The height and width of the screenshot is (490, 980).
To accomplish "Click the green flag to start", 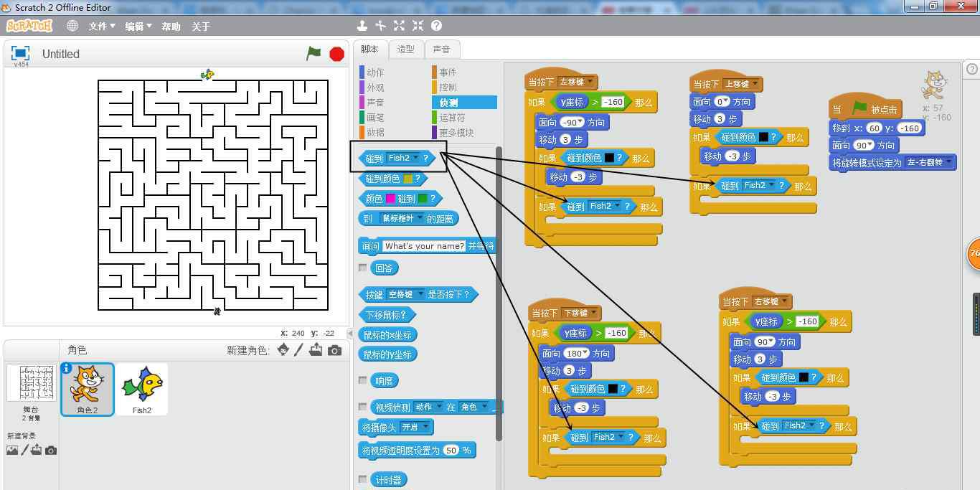I will [x=314, y=54].
